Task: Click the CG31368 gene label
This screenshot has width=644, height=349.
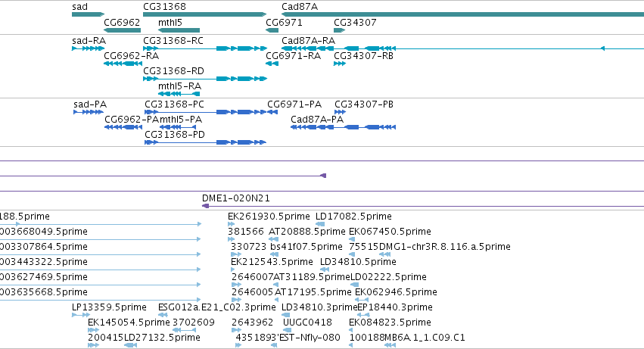Action: click(x=164, y=7)
